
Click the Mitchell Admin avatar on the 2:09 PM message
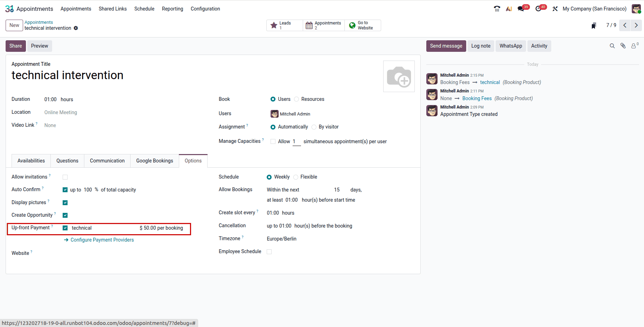432,111
